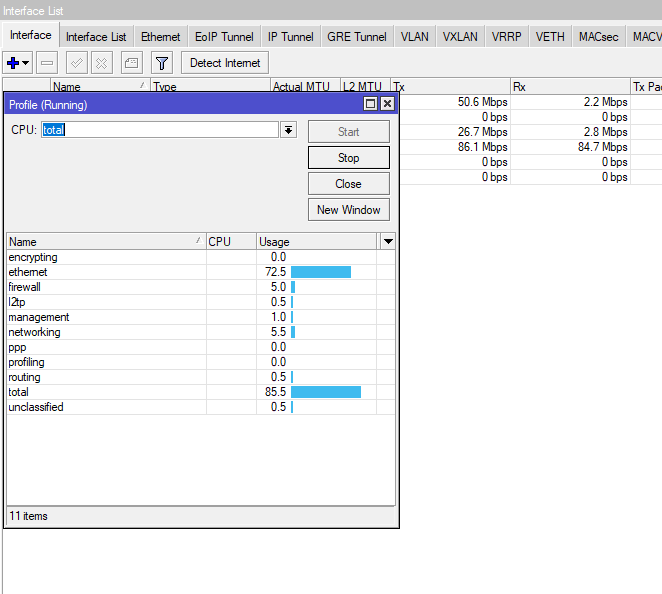Image resolution: width=662 pixels, height=594 pixels.
Task: Select the unclassified row
Action: (x=201, y=407)
